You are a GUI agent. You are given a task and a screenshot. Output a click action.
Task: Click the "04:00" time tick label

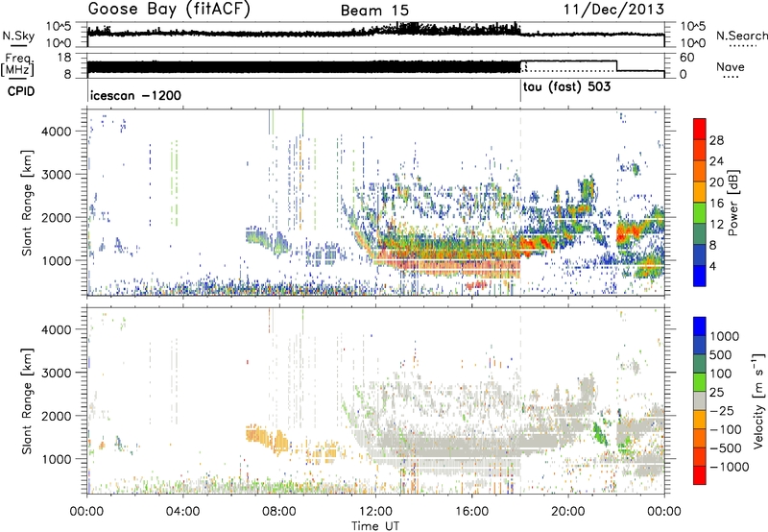(x=183, y=512)
